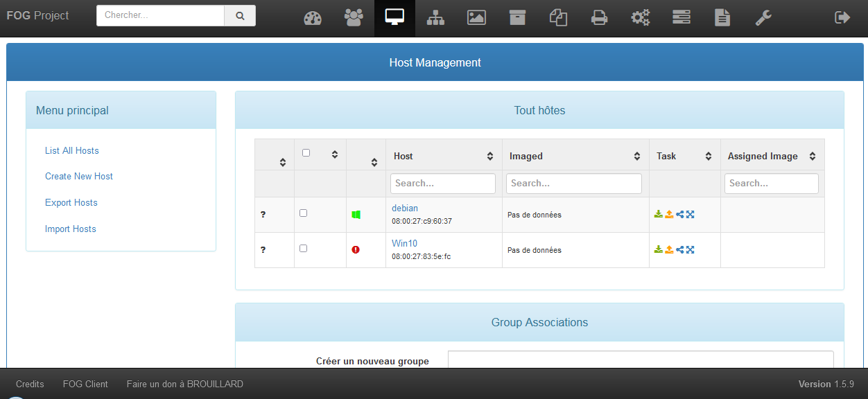
Task: Click the red error status icon for Win10
Action: pos(356,249)
